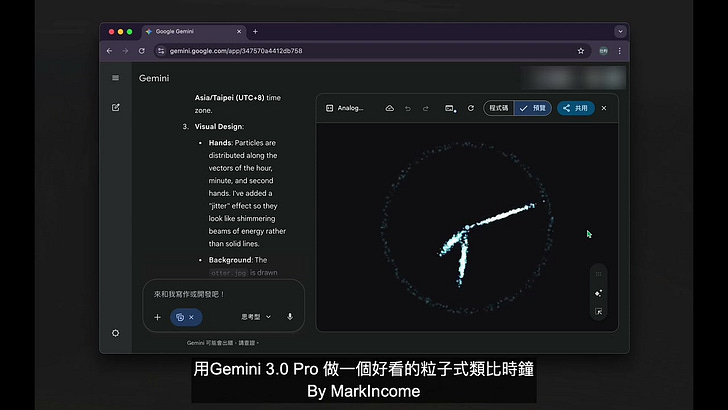
Task: Click the Visual Design heading text
Action: pyautogui.click(x=219, y=126)
